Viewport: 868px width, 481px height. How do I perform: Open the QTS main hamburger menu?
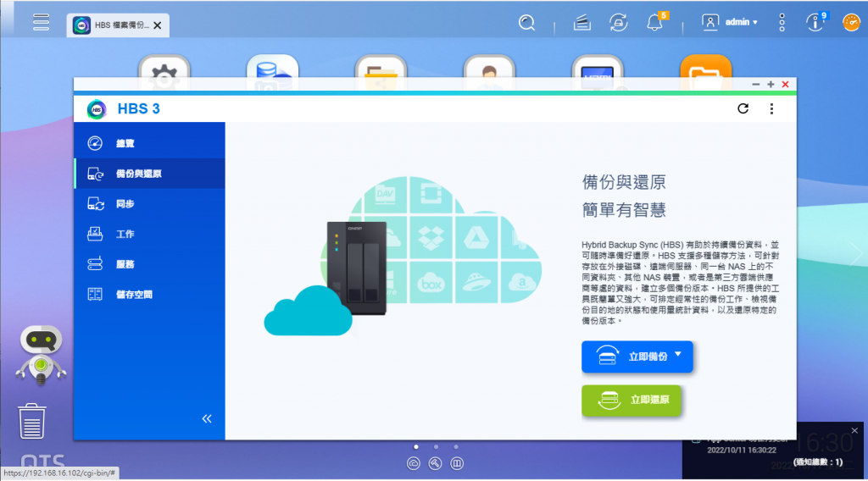pos(41,22)
